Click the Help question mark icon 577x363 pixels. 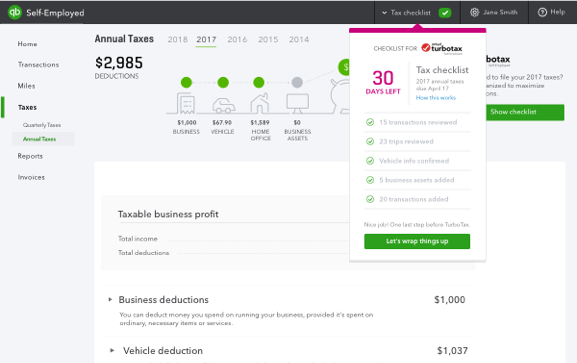click(x=542, y=13)
